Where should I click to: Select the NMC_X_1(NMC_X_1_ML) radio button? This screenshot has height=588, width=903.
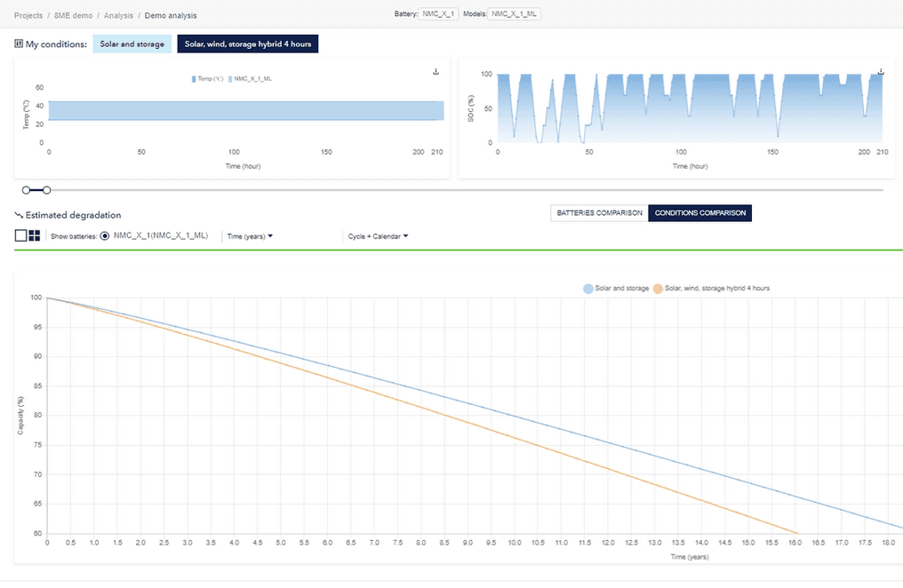point(105,235)
